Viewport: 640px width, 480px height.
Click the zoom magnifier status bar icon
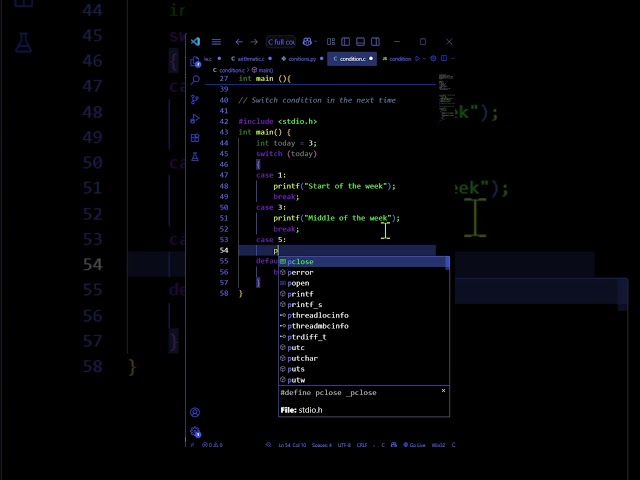269,445
